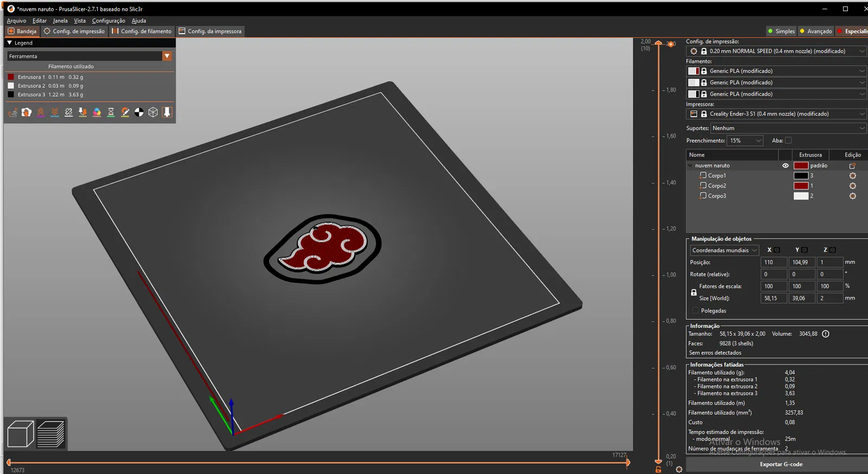The width and height of the screenshot is (868, 474).
Task: Toggle custom G-code visibility icon
Action: (125, 112)
